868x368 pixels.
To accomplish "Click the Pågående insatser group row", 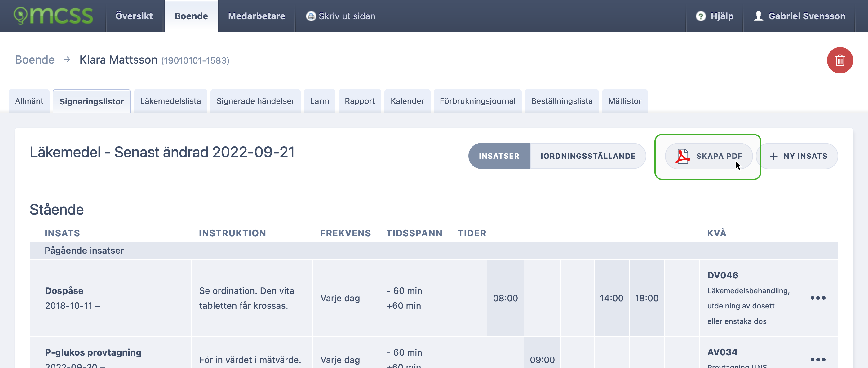I will pos(434,250).
